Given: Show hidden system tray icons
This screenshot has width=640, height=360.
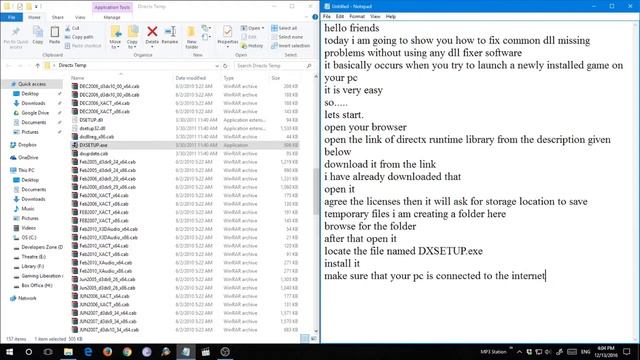Looking at the screenshot, I should (519, 351).
